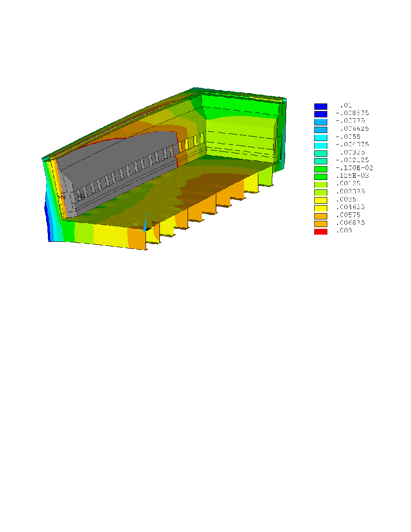The width and height of the screenshot is (411, 532).
Task: Select the legend value .004625
Action: pos(350,207)
